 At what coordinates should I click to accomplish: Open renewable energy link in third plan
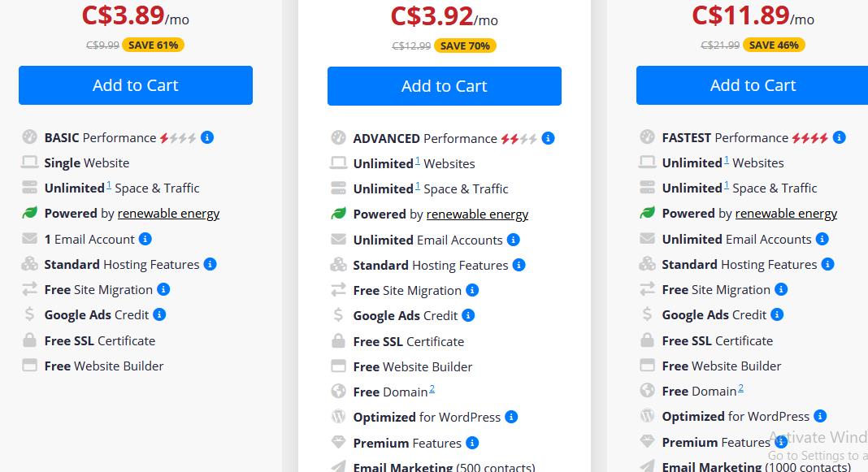786,214
